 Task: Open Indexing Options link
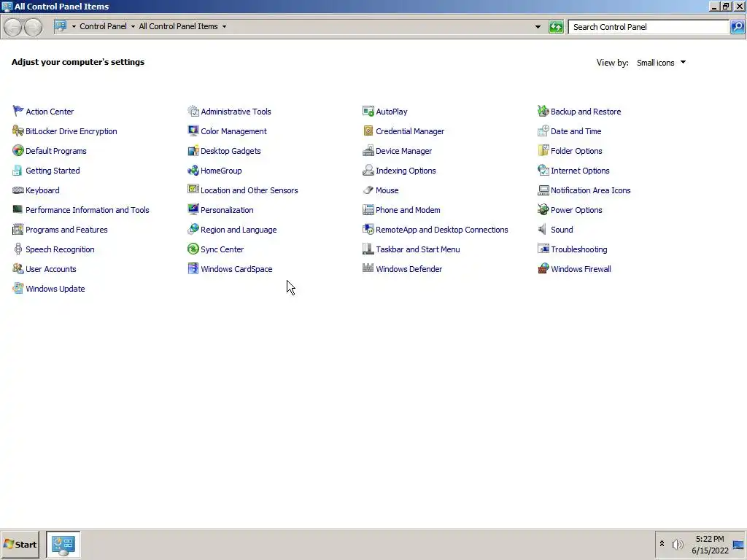(406, 171)
